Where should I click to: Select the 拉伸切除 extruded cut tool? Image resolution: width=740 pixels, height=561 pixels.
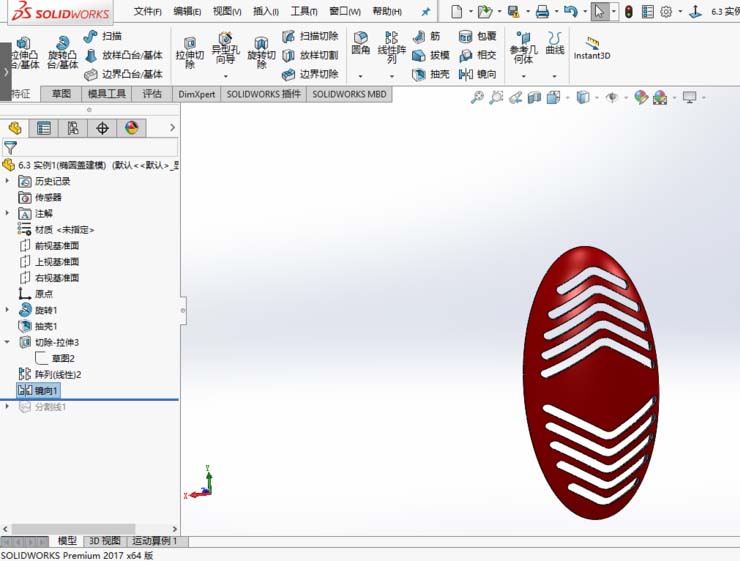pos(190,53)
